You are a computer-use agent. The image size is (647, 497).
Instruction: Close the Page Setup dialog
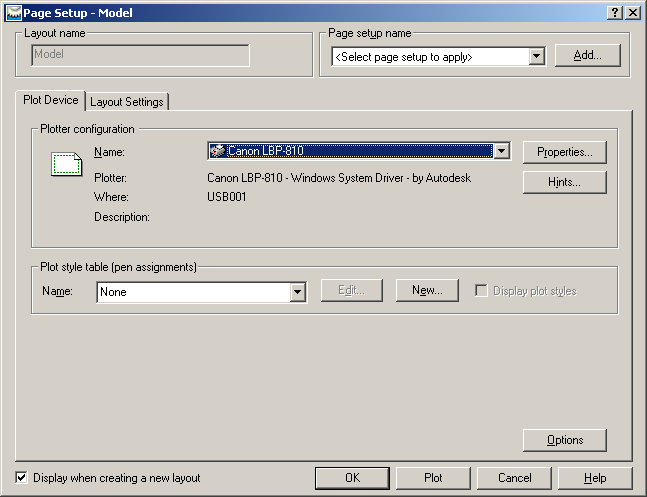click(633, 13)
